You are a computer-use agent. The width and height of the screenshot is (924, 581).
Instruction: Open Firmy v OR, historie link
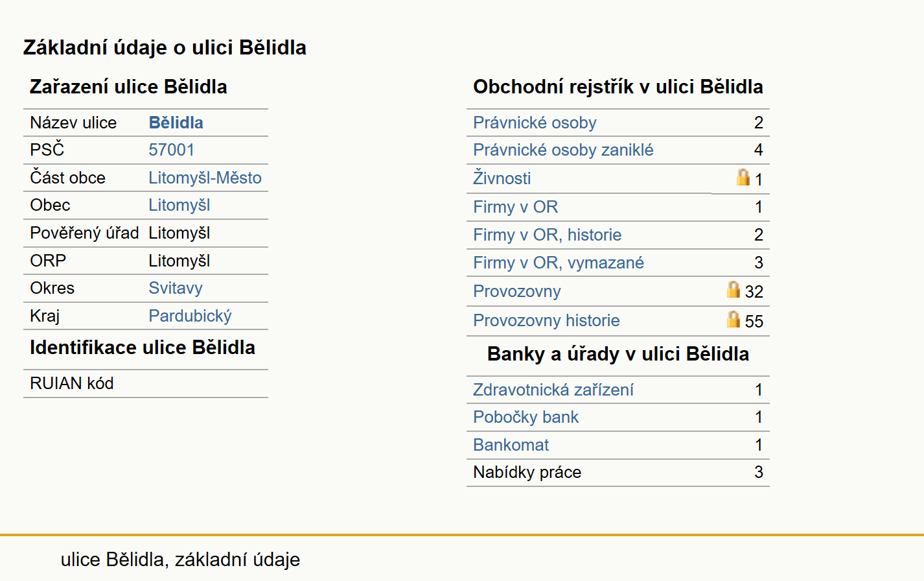[547, 235]
